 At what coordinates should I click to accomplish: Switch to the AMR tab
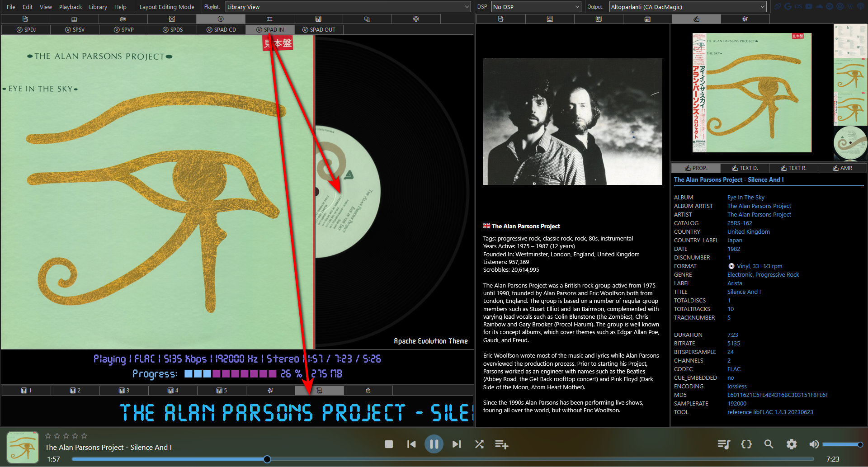842,168
